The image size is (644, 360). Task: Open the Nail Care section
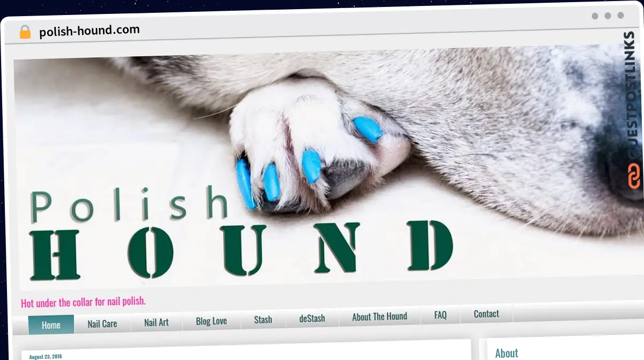click(103, 323)
